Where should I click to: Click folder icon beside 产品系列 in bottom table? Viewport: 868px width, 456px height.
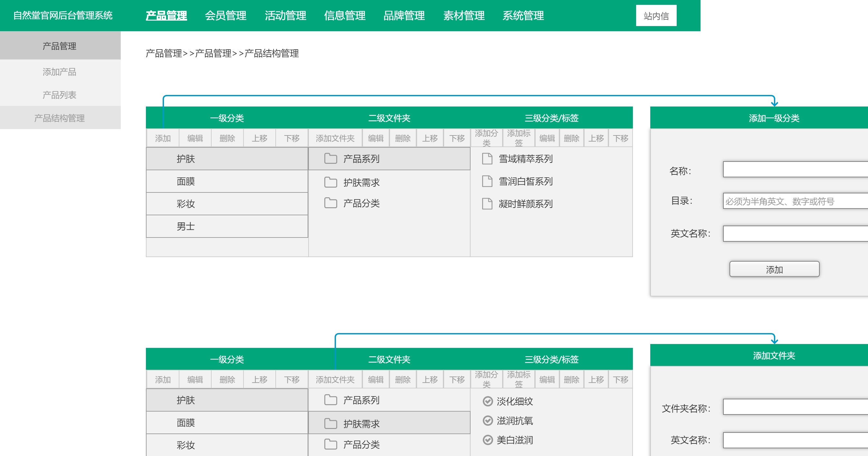click(330, 400)
